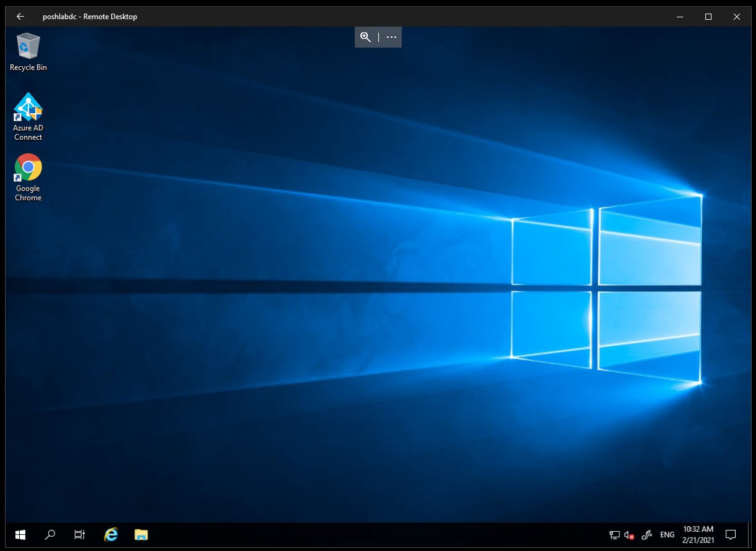Open the Remote Desktop more options ellipsis

tap(391, 37)
